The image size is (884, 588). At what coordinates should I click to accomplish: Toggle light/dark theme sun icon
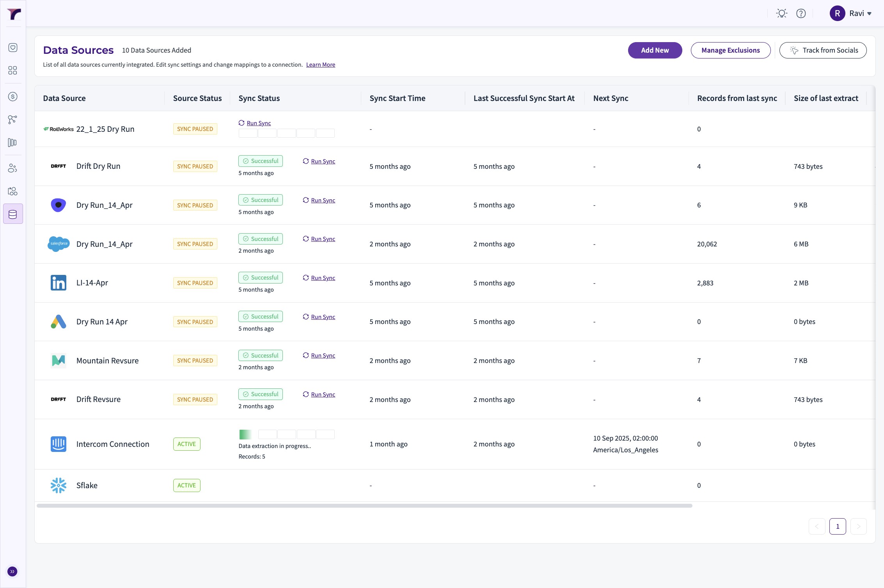(x=781, y=14)
